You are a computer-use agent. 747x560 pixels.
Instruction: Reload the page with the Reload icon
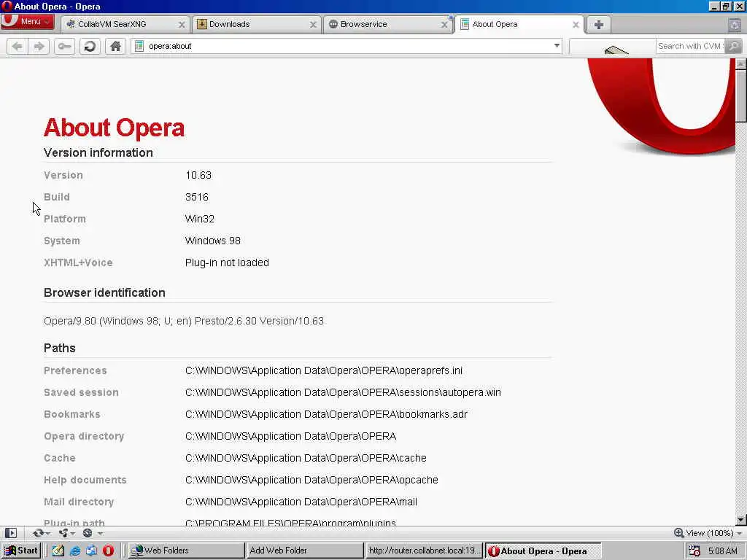tap(90, 46)
